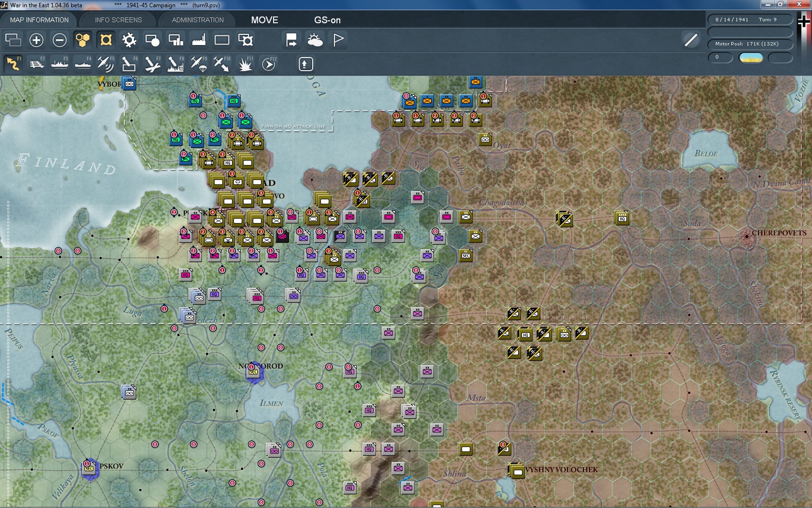Click the MOVE mode label
The image size is (812, 508).
click(x=264, y=20)
